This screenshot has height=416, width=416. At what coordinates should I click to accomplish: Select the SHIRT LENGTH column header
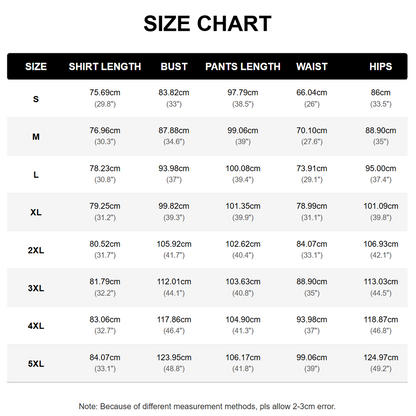pyautogui.click(x=105, y=67)
